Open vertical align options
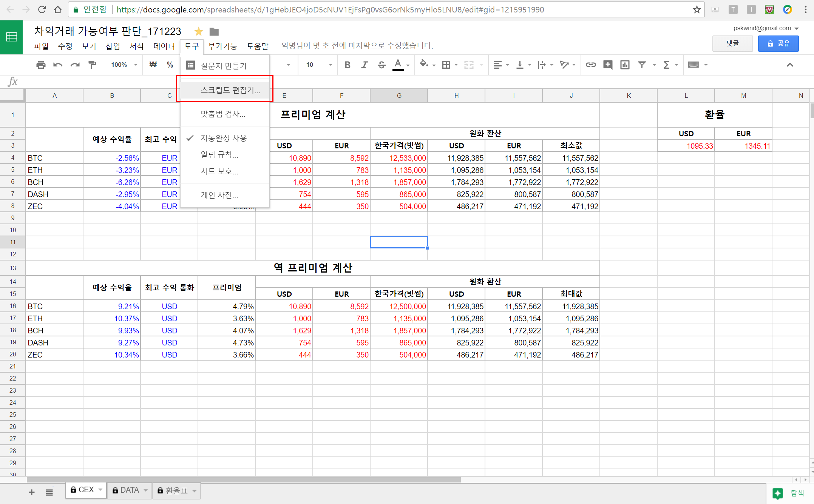The height and width of the screenshot is (504, 814). tap(520, 65)
